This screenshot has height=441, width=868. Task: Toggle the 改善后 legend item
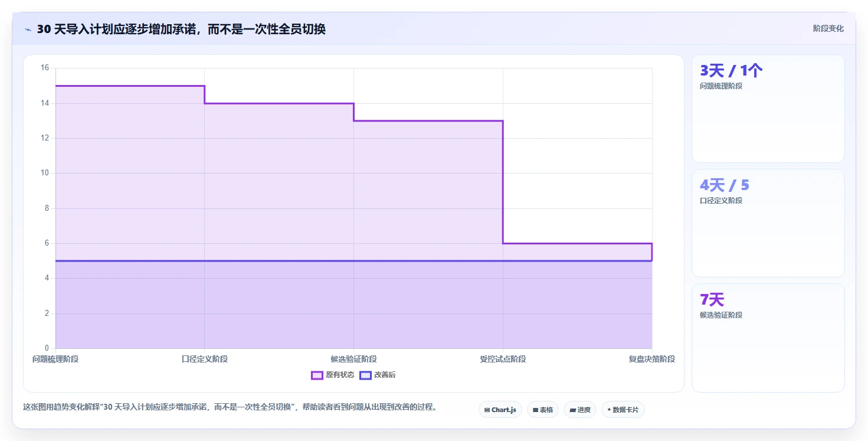coord(378,375)
